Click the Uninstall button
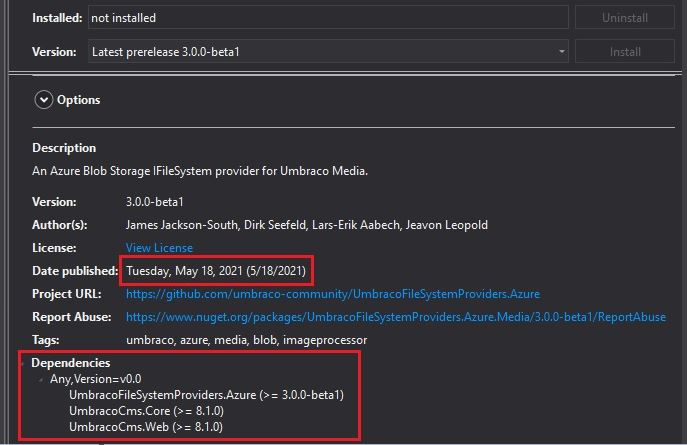The width and height of the screenshot is (687, 445). click(625, 18)
